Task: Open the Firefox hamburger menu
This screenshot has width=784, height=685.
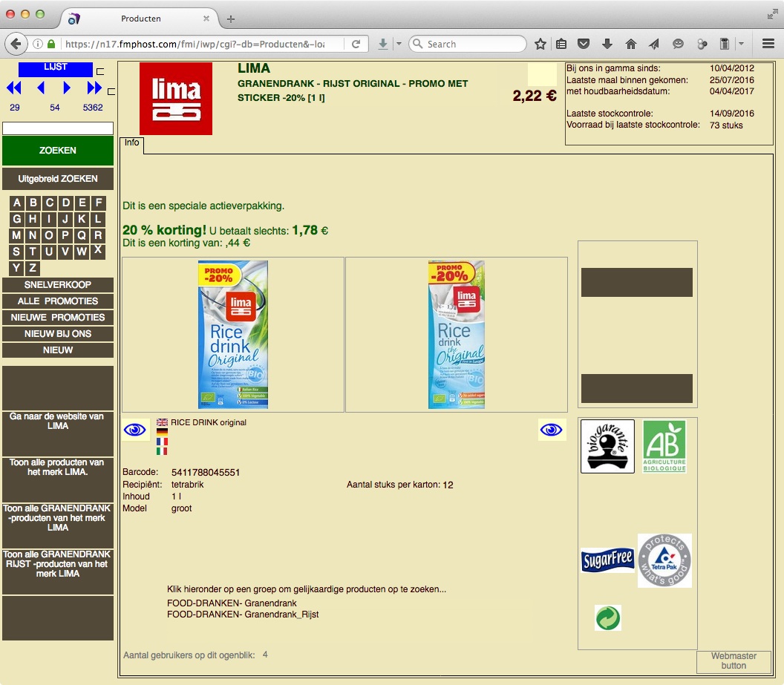Action: 768,44
